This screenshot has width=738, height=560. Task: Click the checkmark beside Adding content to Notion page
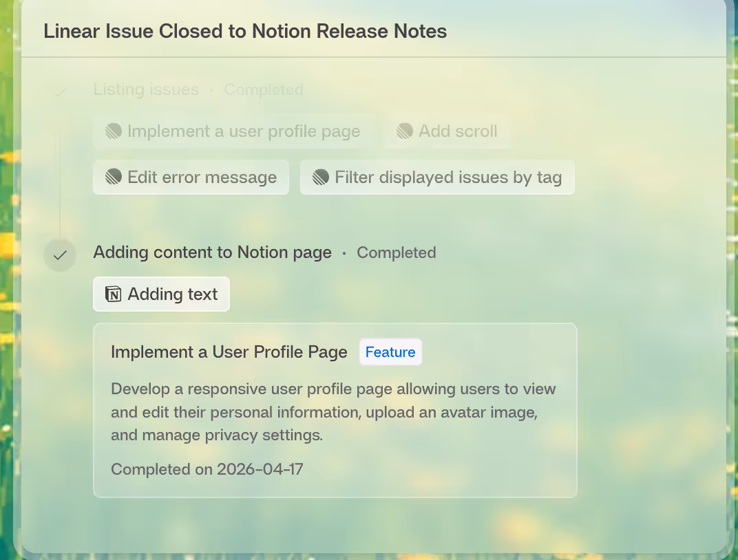pyautogui.click(x=60, y=255)
